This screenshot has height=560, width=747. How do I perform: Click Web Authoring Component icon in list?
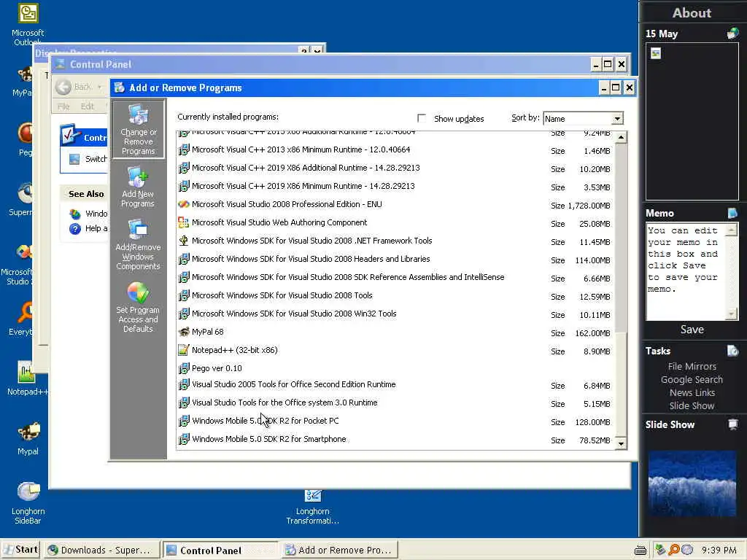tap(183, 222)
